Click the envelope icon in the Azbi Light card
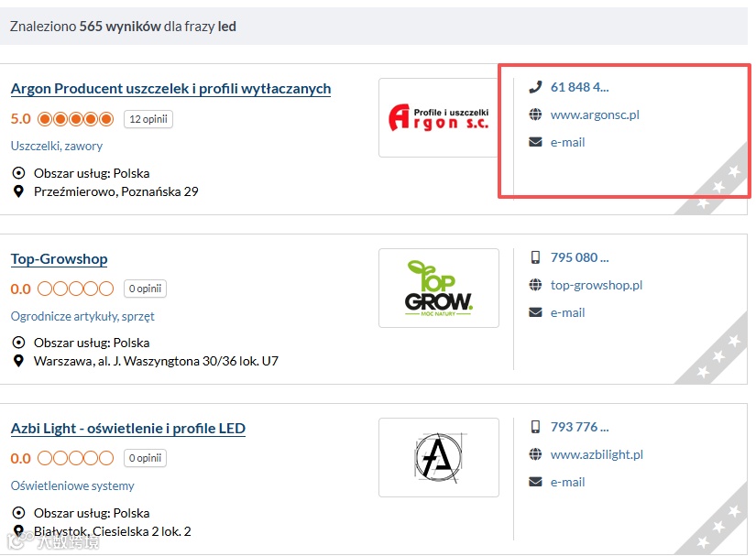This screenshot has height=556, width=756. click(x=535, y=482)
